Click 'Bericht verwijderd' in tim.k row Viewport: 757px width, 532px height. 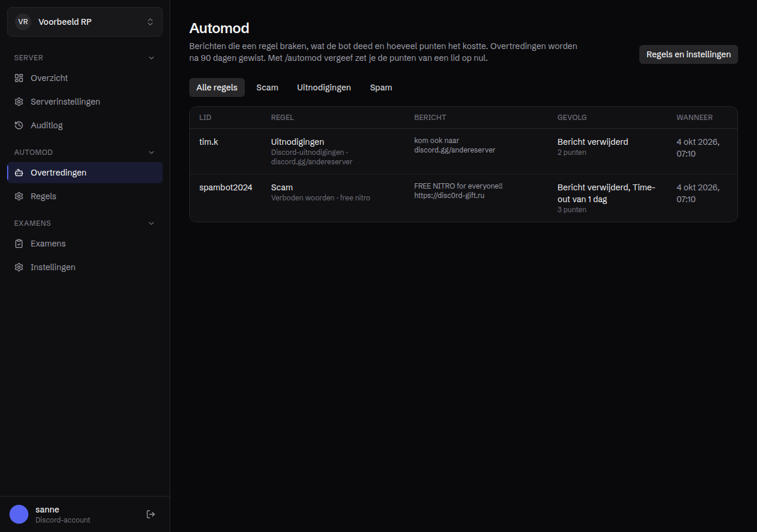click(593, 142)
